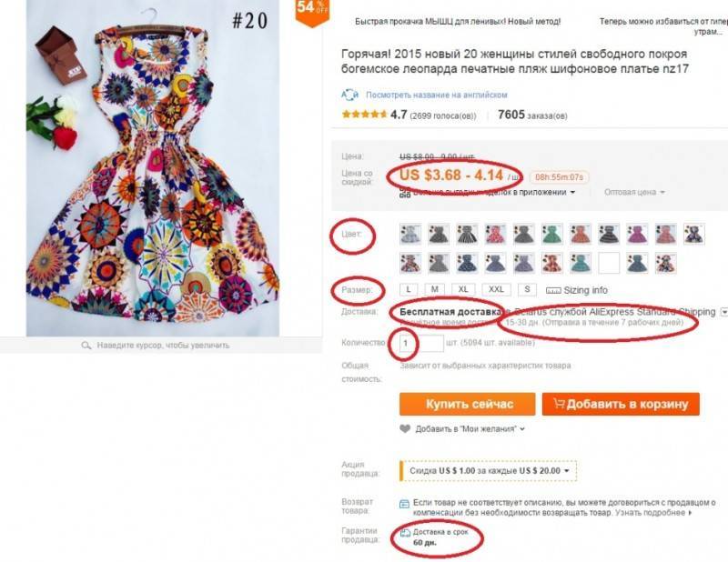Click the translate-title icon beside the English link
Image resolution: width=728 pixels, height=562 pixels.
350,95
